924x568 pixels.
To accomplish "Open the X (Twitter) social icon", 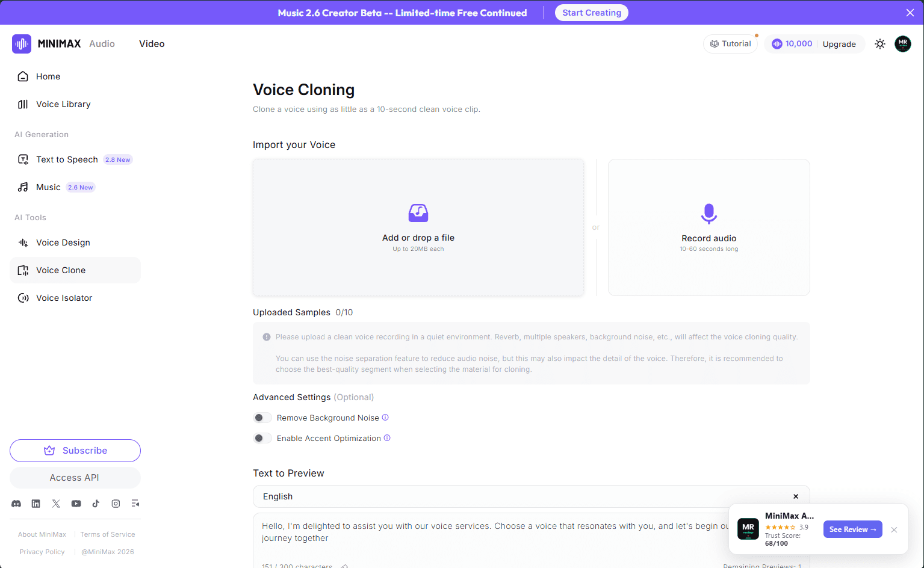I will (56, 504).
